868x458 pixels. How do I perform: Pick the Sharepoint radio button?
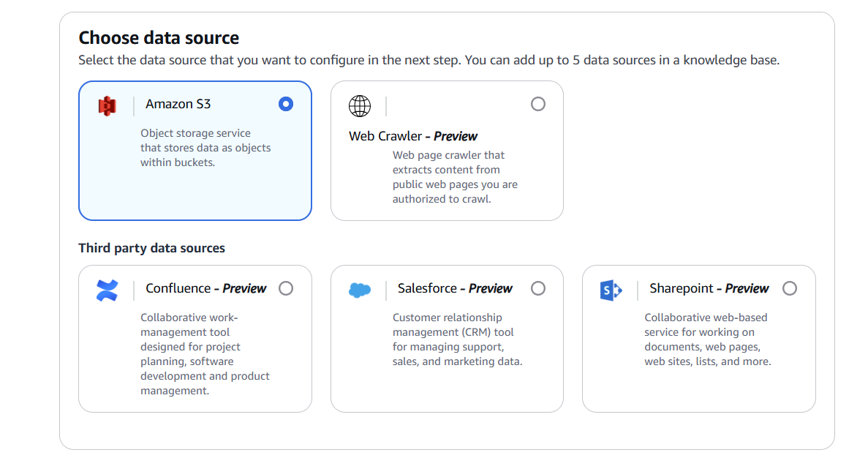pos(790,288)
